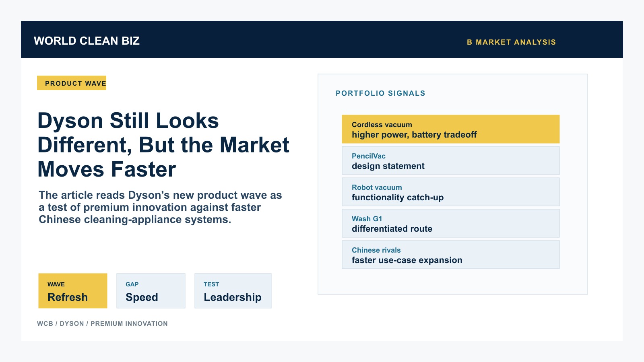Select the article summary paragraph
The width and height of the screenshot is (644, 362).
click(160, 207)
